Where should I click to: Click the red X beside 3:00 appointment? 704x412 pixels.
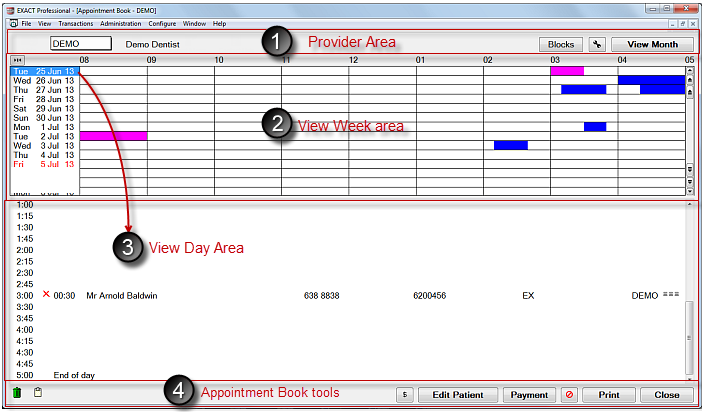46,295
